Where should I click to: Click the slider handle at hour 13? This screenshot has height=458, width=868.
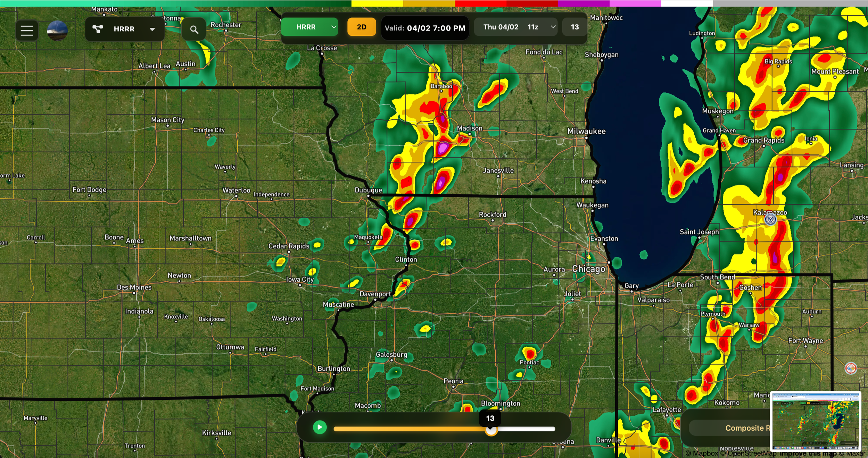[491, 430]
